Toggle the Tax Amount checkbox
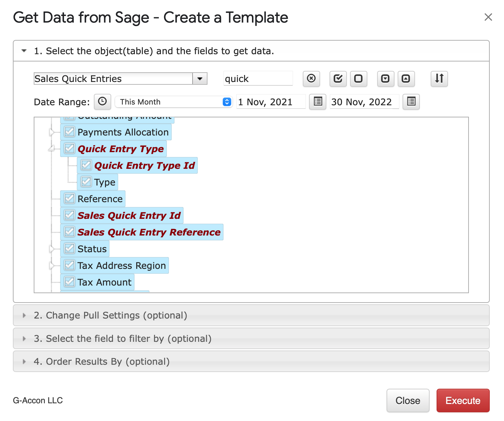This screenshot has width=504, height=421. click(70, 282)
